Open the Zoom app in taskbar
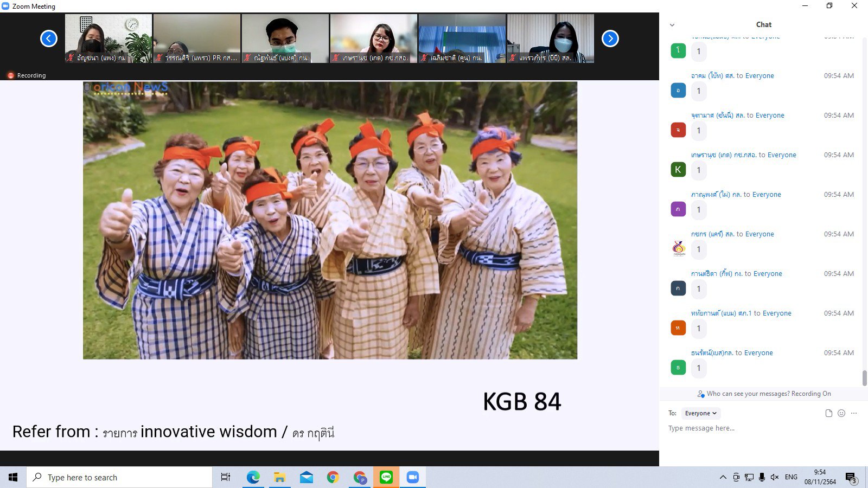 point(413,477)
